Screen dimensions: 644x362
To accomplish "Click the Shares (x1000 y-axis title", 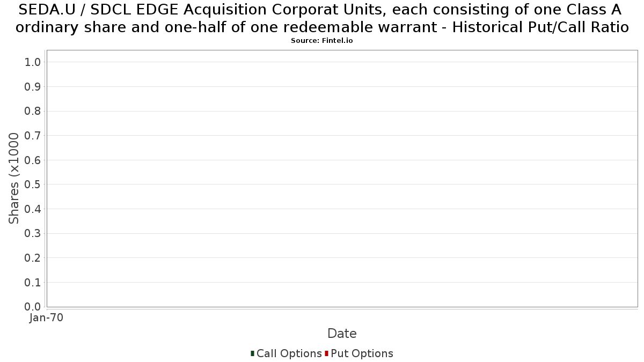I will (x=14, y=179).
